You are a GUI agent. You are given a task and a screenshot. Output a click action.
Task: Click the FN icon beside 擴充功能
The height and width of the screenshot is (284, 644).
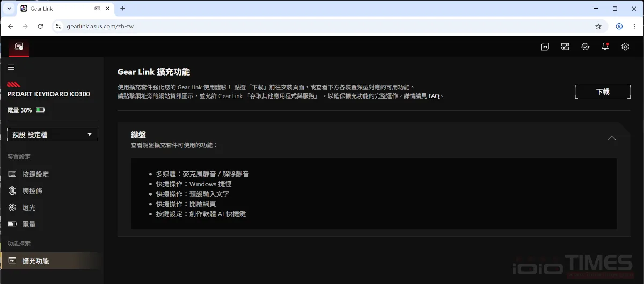[12, 261]
